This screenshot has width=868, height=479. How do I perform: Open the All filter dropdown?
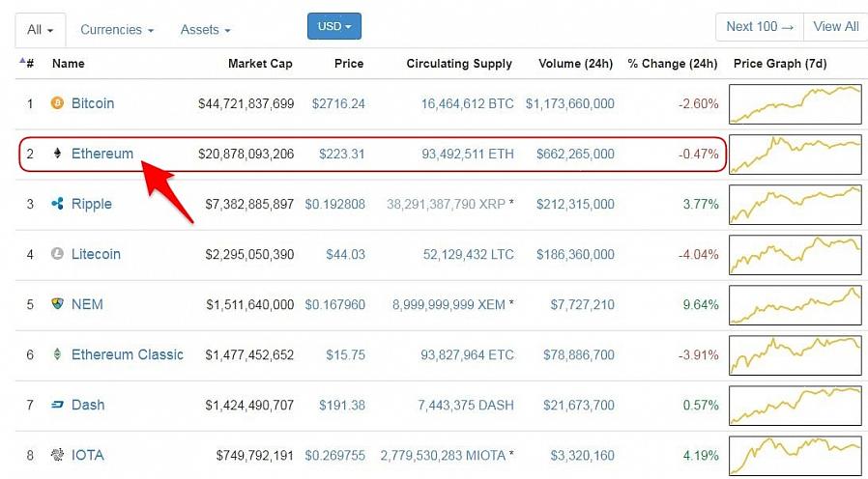pos(41,30)
